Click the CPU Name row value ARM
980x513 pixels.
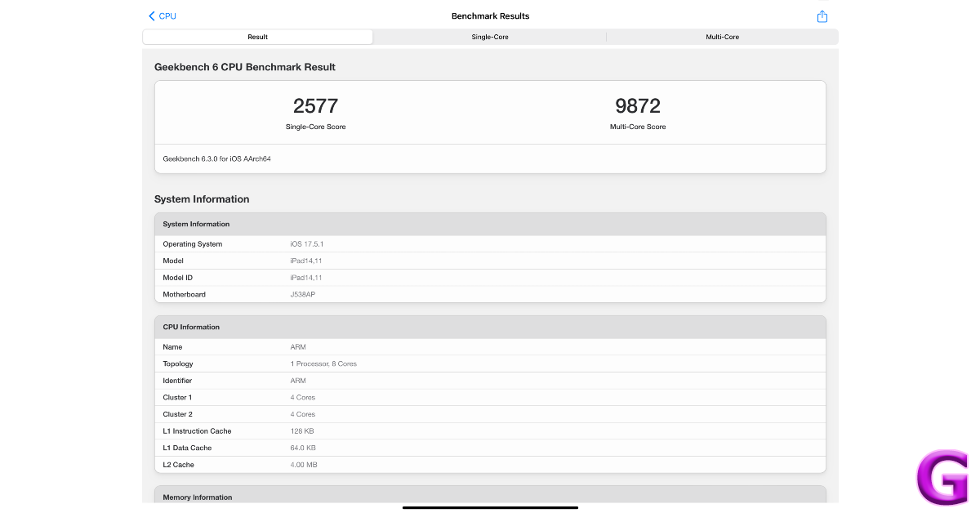(298, 347)
